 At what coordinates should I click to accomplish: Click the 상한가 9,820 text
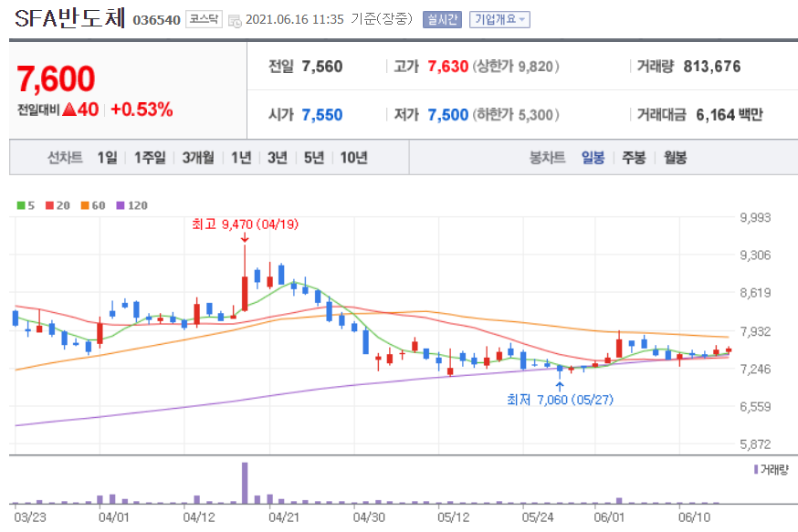[x=516, y=67]
